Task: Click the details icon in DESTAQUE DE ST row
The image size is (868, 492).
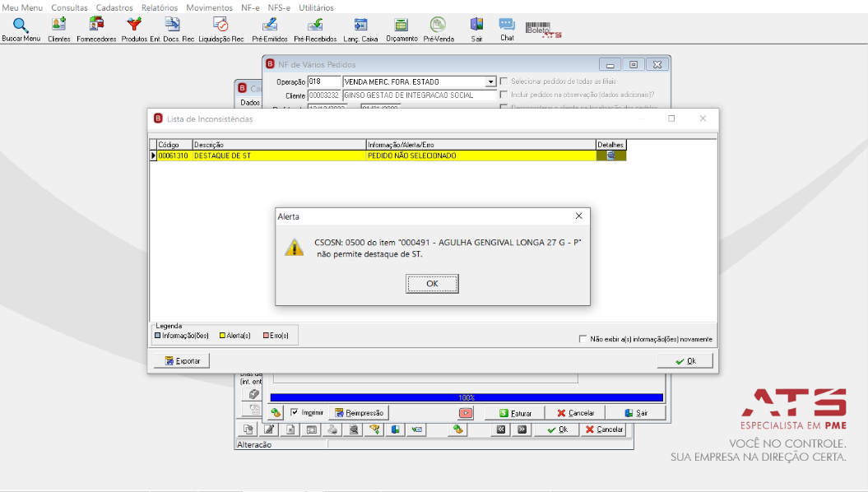Action: click(x=611, y=156)
